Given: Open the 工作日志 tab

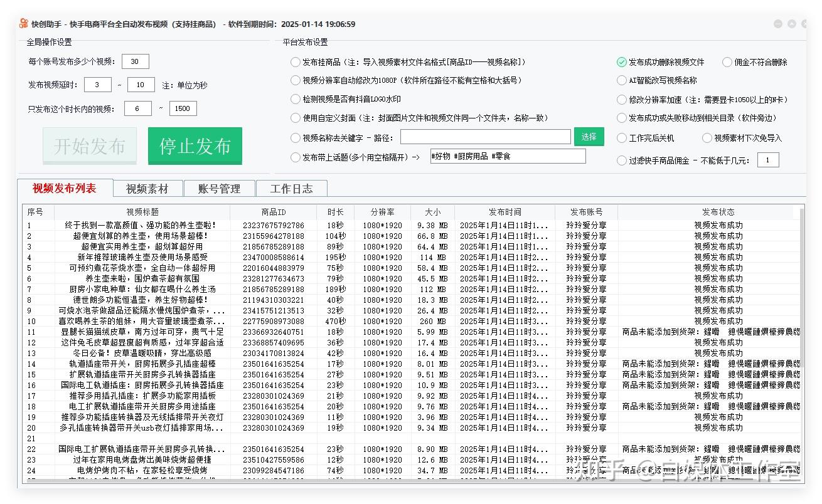Looking at the screenshot, I should pyautogui.click(x=291, y=189).
